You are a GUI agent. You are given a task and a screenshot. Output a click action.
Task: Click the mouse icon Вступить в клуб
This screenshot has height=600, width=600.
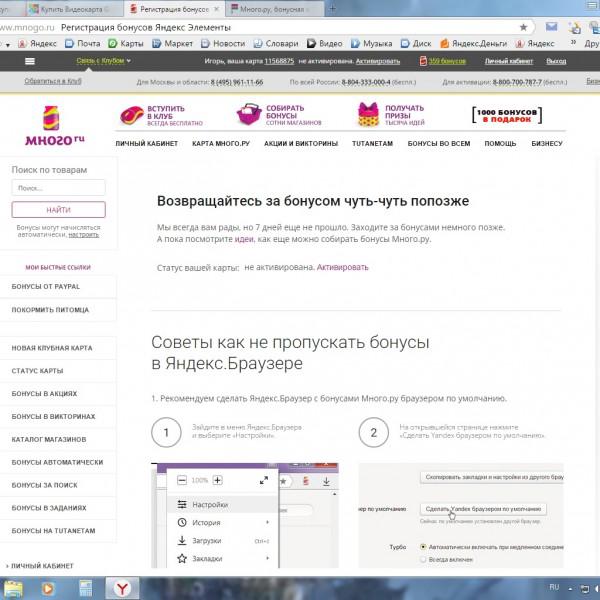[x=131, y=115]
